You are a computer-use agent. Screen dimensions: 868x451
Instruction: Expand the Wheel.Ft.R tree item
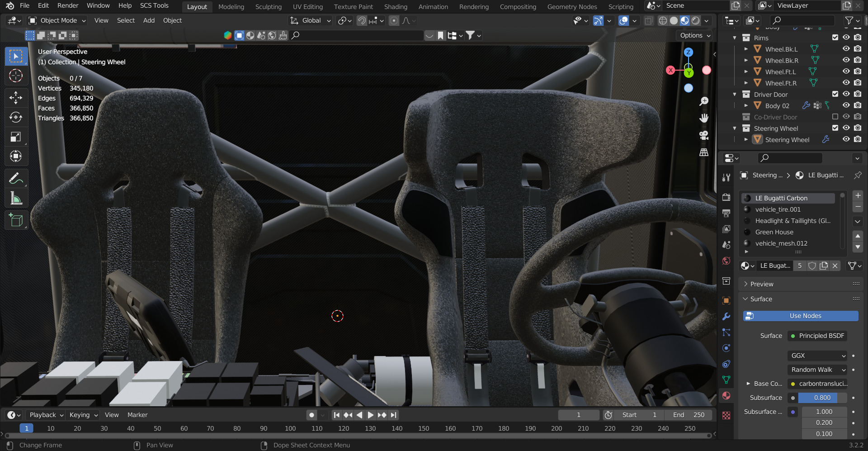point(746,83)
